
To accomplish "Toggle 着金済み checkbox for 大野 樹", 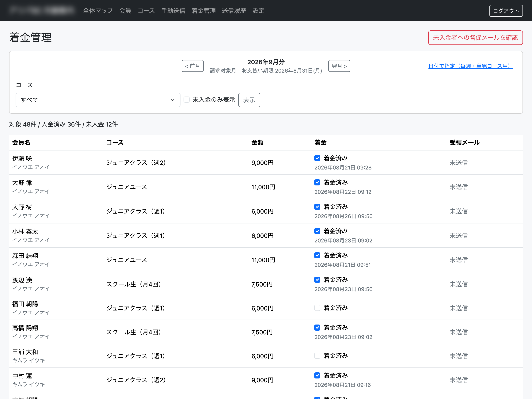I will 317,207.
